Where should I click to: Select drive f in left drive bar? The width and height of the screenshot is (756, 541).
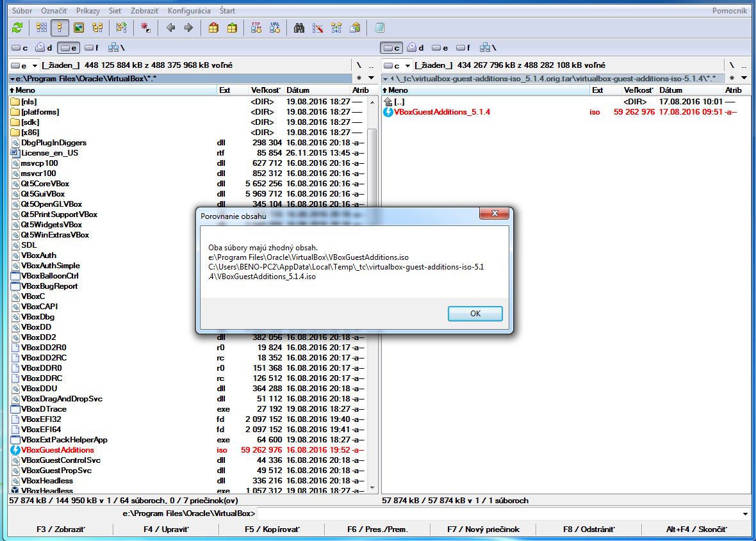(92, 47)
